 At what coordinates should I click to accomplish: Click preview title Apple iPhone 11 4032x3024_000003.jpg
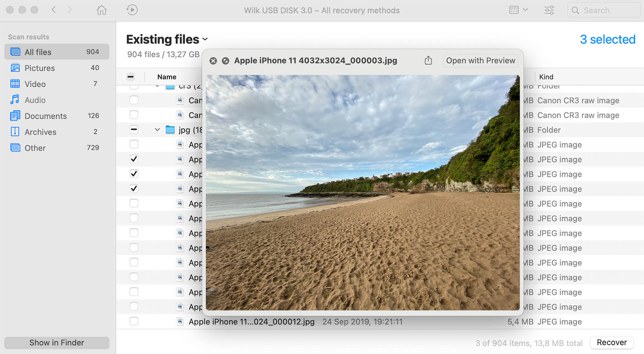(316, 61)
